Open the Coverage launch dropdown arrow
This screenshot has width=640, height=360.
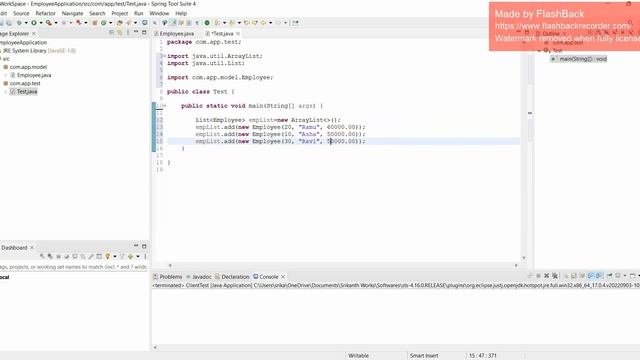click(56, 23)
